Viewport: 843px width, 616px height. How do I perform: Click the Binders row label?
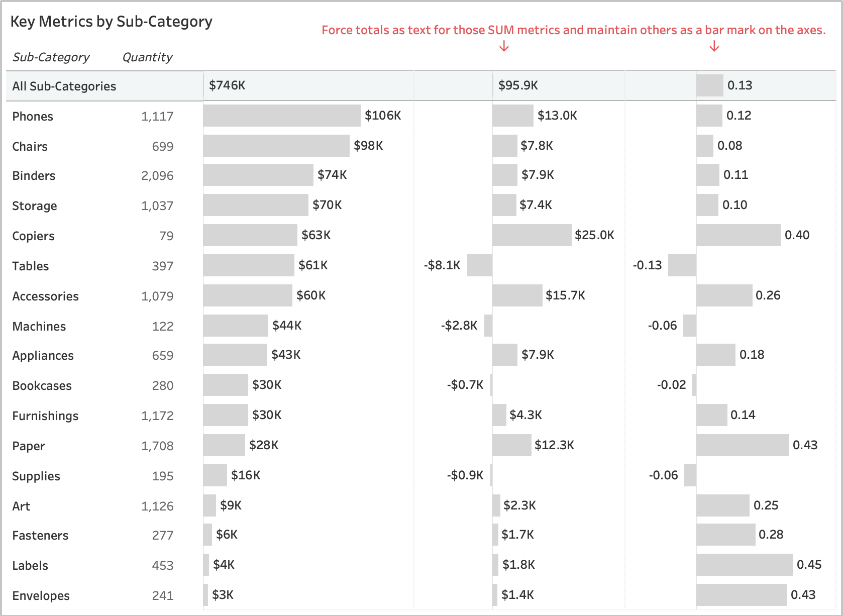tap(34, 176)
